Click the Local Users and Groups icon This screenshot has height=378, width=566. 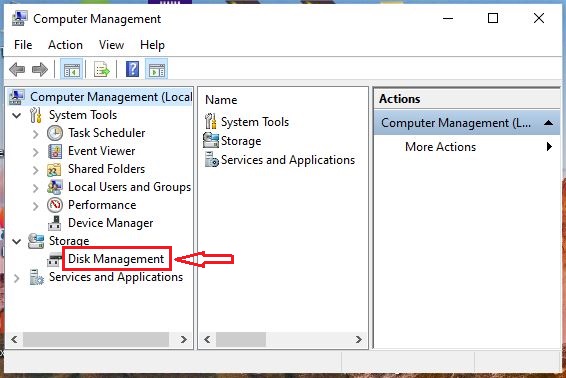(x=55, y=187)
